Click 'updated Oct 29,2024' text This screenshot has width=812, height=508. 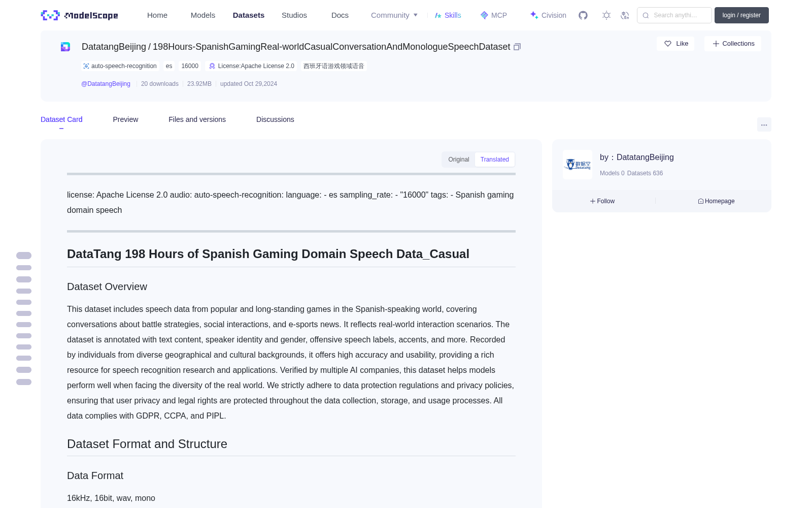249,84
